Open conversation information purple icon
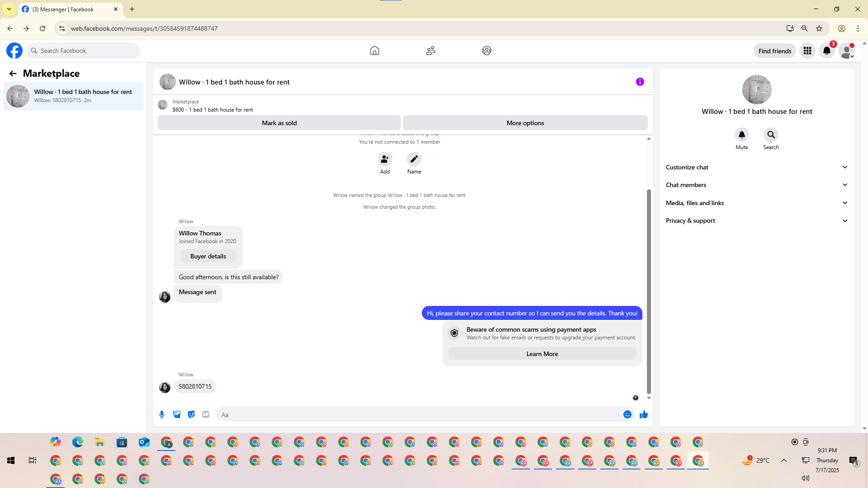868x488 pixels. tap(640, 82)
